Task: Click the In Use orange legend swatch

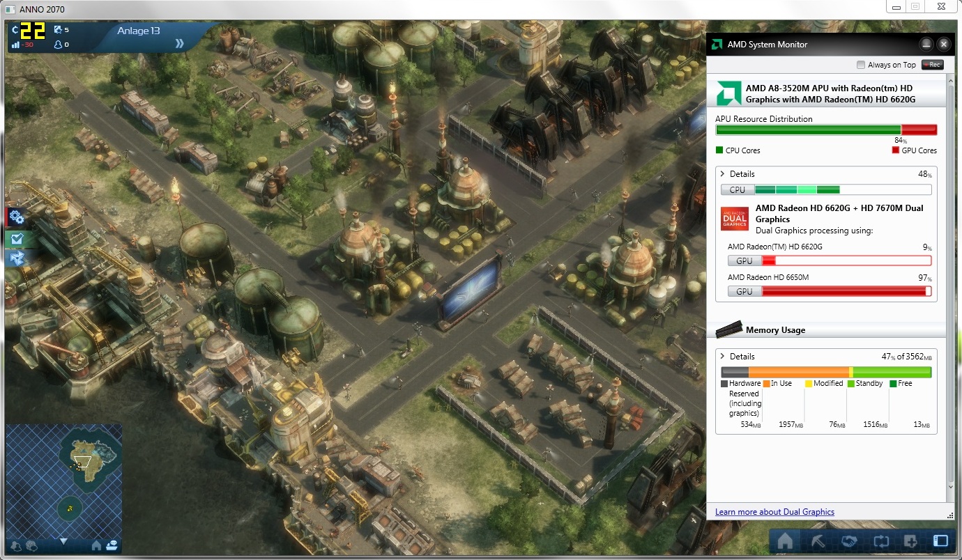Action: click(x=766, y=384)
